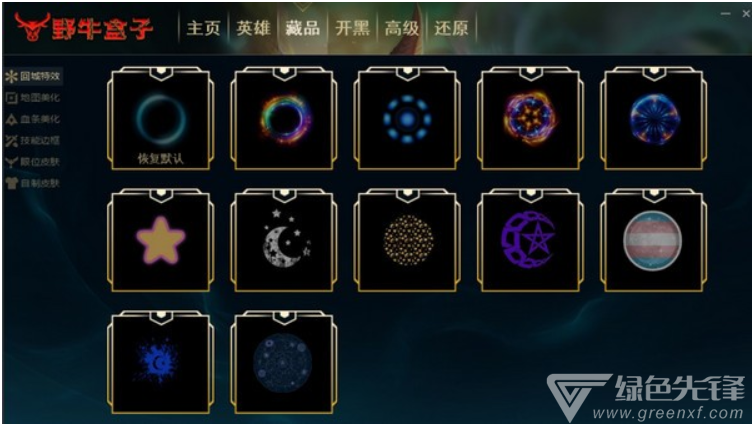
Task: Select the silver crescent moon effect
Action: 284,240
